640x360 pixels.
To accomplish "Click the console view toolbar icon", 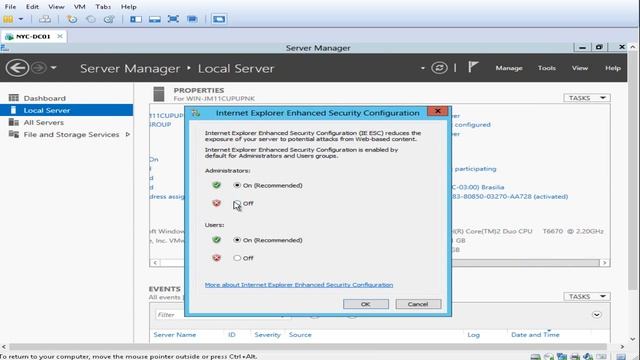I will (x=219, y=19).
